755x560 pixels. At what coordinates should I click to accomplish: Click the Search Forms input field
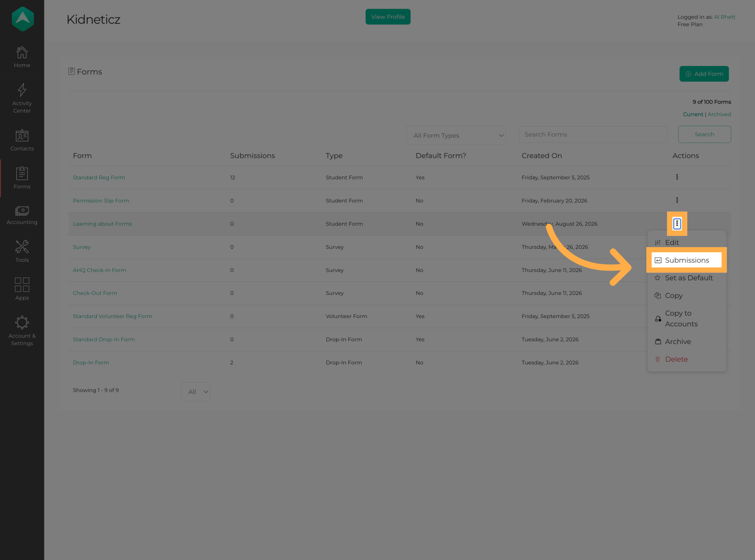pyautogui.click(x=593, y=135)
